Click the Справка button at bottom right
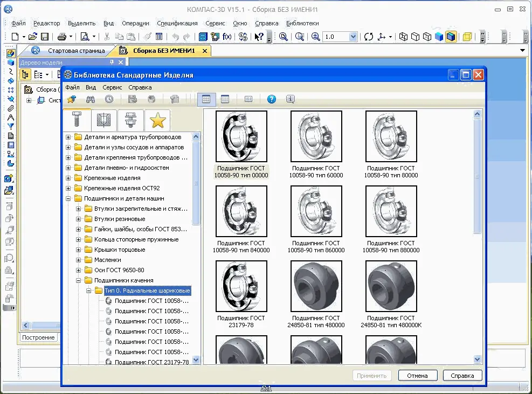The height and width of the screenshot is (394, 532). [462, 376]
